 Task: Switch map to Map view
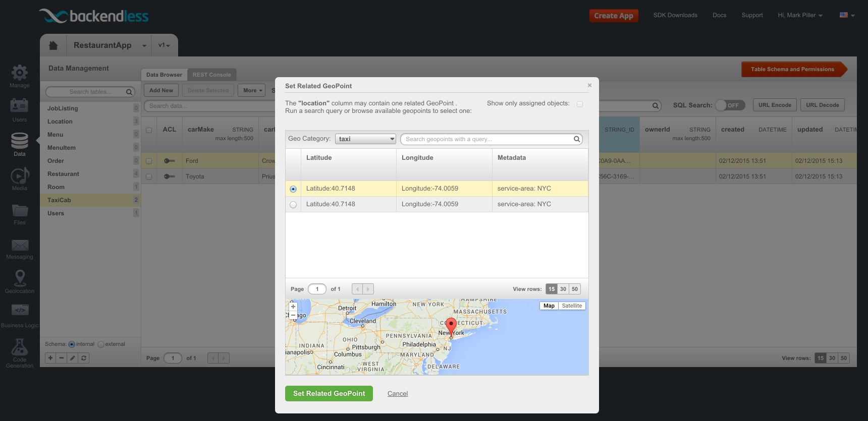pyautogui.click(x=549, y=306)
